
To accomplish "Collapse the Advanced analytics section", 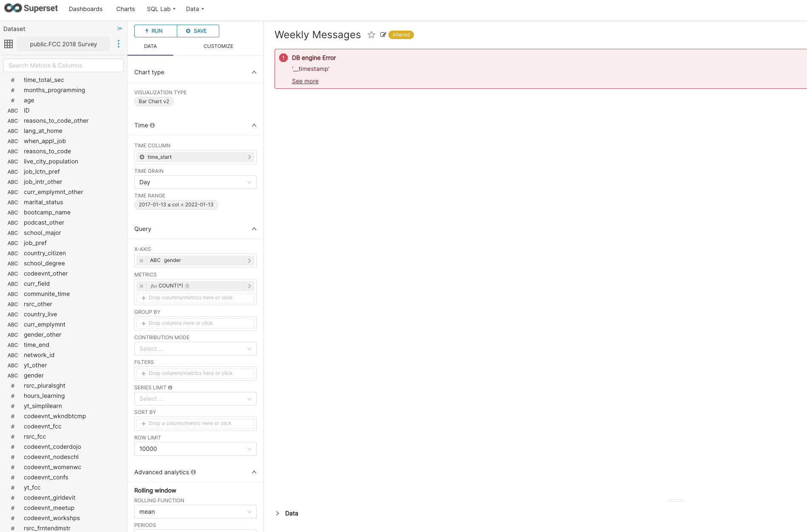I will [254, 472].
